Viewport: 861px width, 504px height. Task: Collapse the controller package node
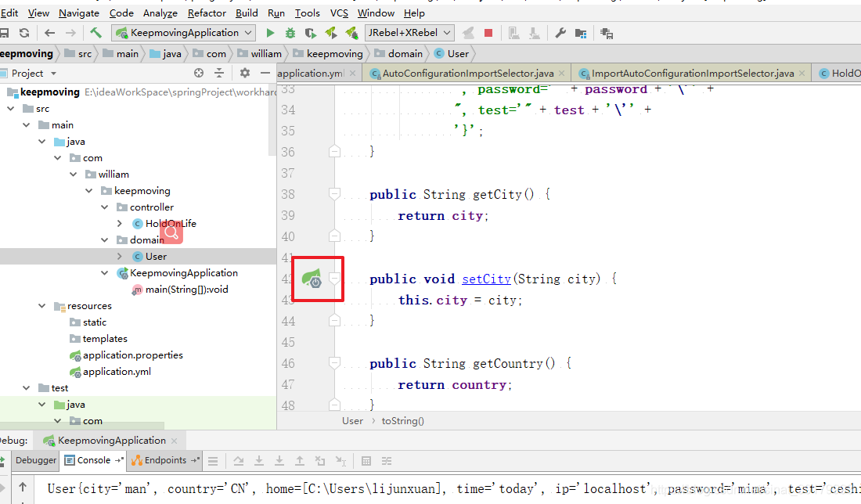(x=105, y=207)
